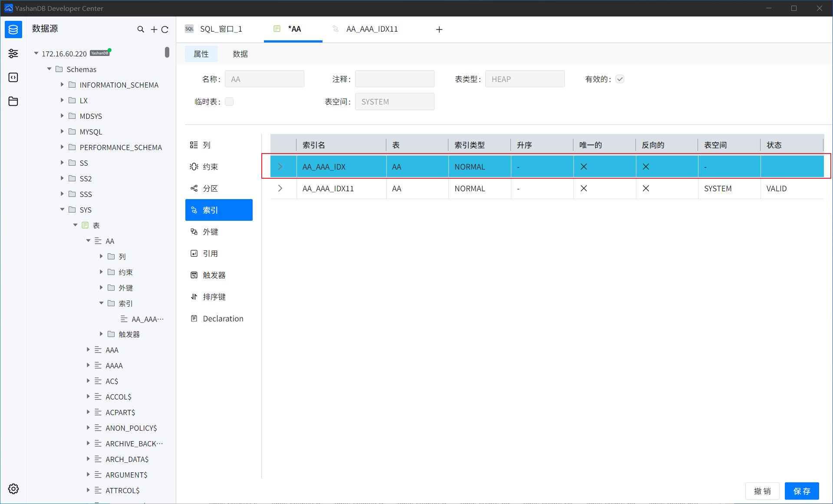Open the code snippet icon in sidebar

13,77
